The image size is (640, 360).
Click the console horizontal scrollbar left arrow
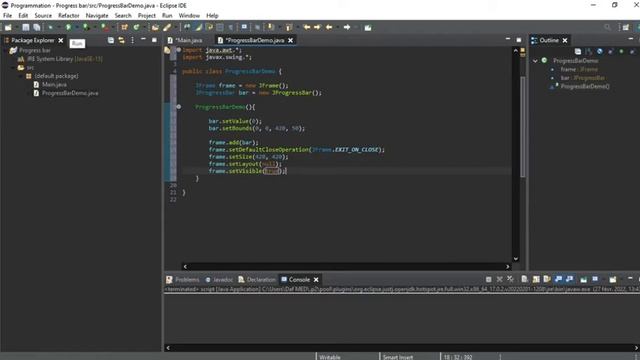[x=168, y=348]
